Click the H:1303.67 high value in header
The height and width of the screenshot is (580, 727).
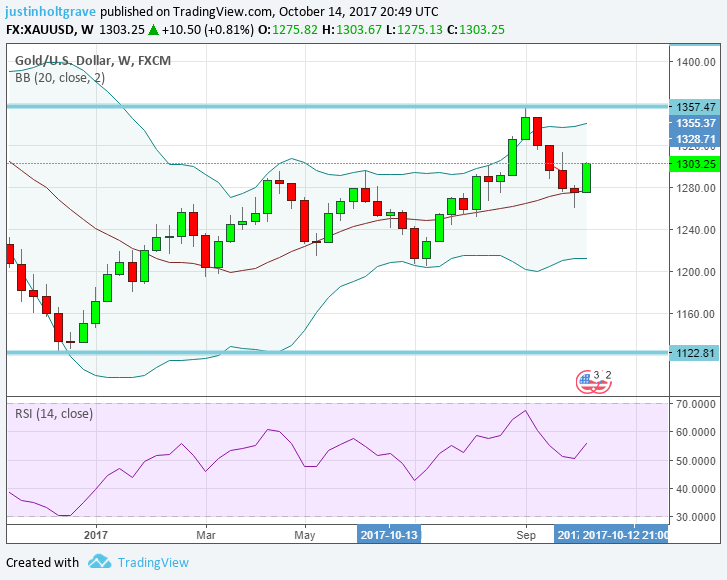click(x=352, y=30)
